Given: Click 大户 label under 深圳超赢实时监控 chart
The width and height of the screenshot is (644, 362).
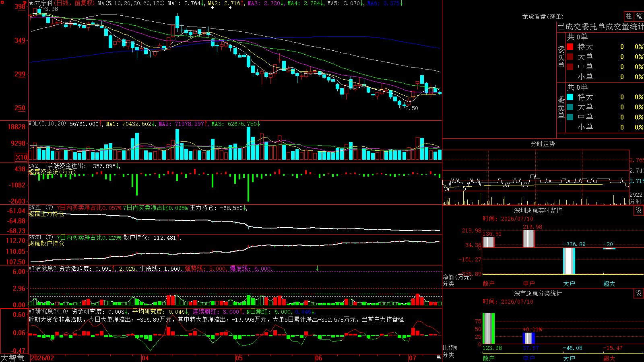Looking at the screenshot, I should 569,284.
